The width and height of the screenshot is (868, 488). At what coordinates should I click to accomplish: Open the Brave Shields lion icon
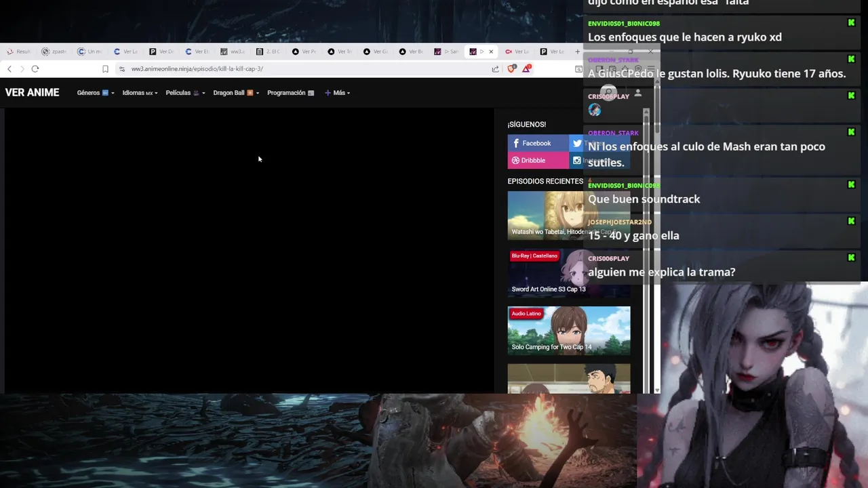tap(512, 68)
